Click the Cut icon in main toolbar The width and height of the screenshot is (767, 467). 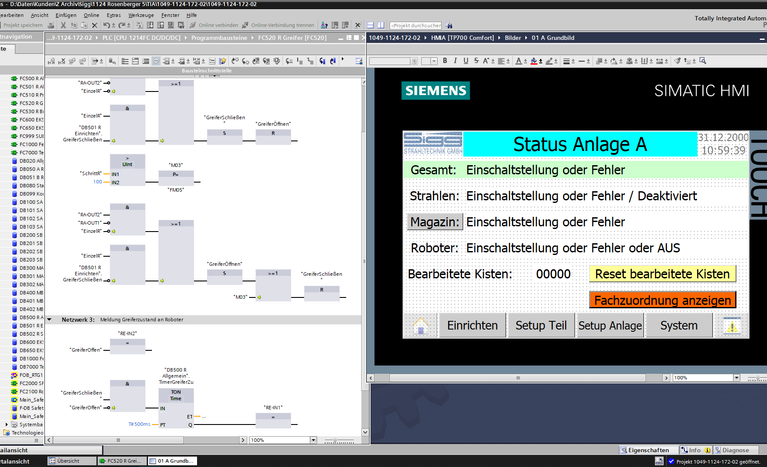[x=63, y=25]
